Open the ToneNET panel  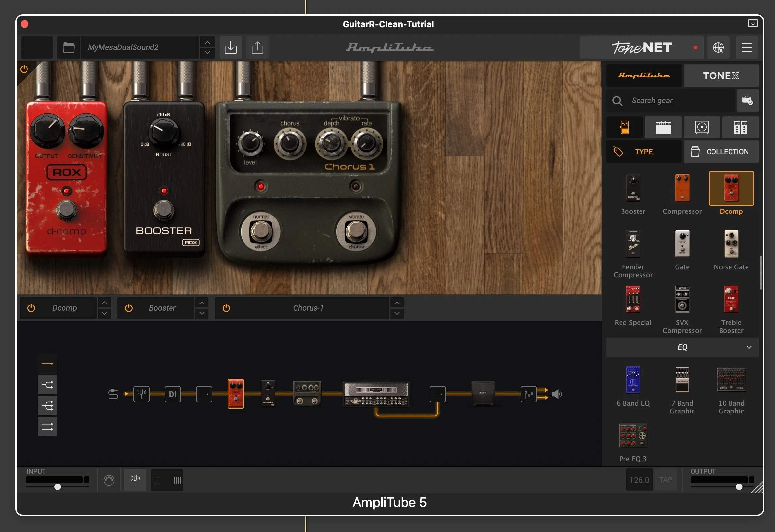[641, 47]
